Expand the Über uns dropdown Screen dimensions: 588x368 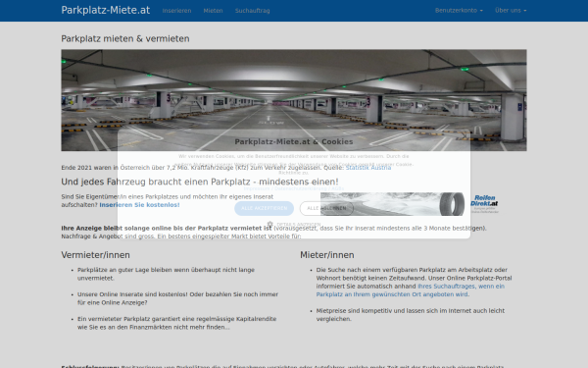coord(511,10)
